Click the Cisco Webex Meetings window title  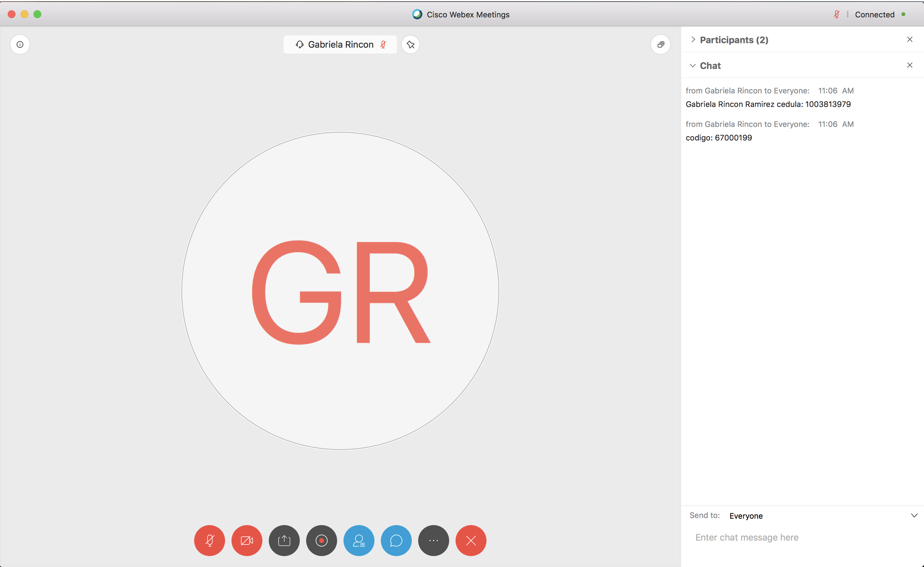click(468, 14)
